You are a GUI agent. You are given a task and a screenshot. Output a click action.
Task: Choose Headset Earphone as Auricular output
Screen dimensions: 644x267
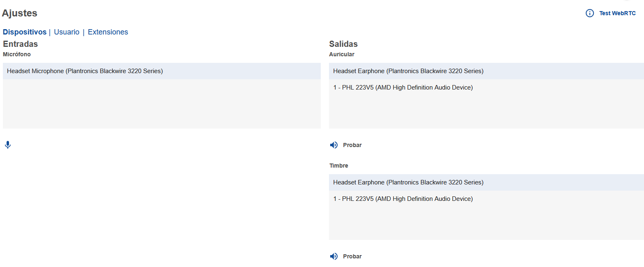[x=408, y=71]
